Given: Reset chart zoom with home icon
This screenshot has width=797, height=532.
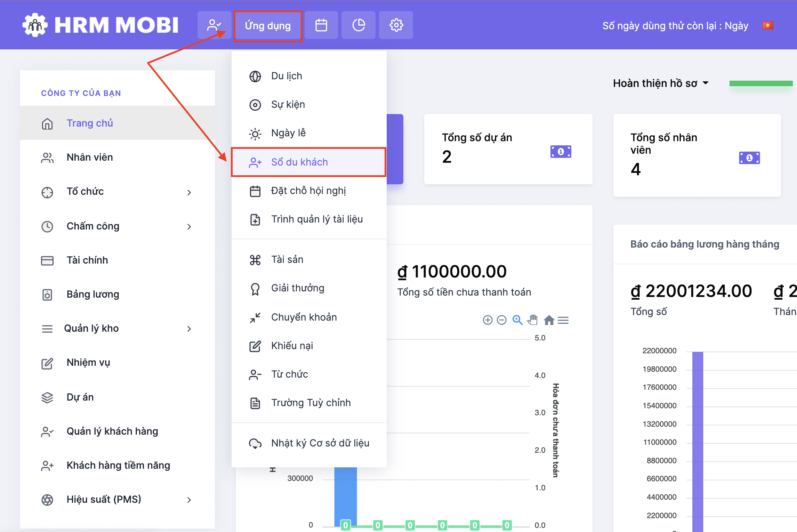Looking at the screenshot, I should pyautogui.click(x=549, y=320).
